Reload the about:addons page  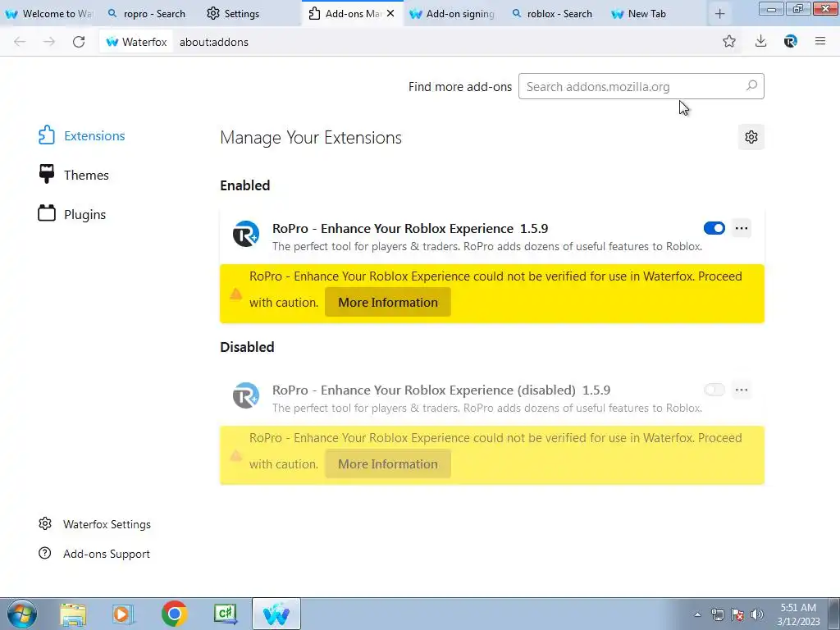[x=79, y=42]
